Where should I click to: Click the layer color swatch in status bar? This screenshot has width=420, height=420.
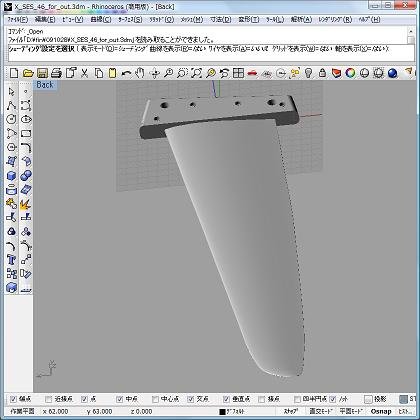click(x=222, y=412)
